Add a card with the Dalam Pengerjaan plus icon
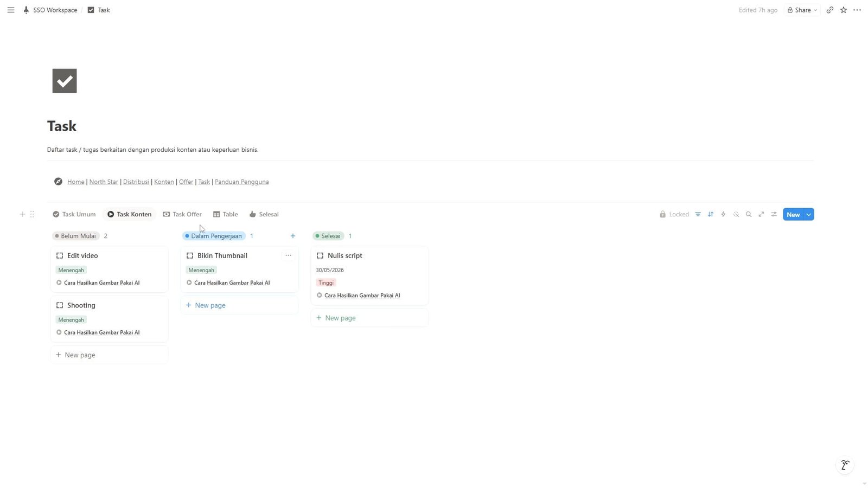 [293, 236]
